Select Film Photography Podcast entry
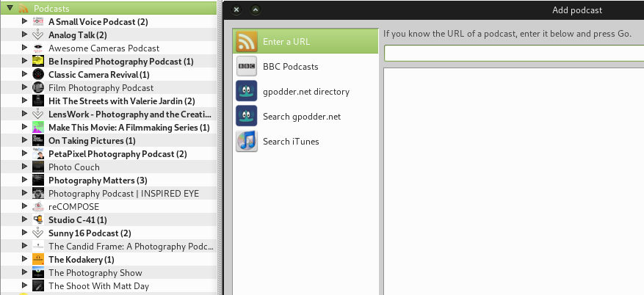Screen dimensions: 644x295 point(101,88)
